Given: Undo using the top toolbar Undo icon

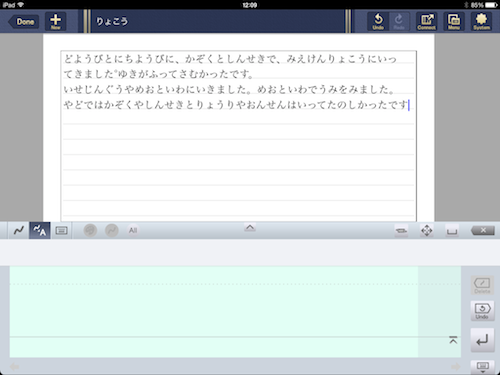Looking at the screenshot, I should point(378,21).
